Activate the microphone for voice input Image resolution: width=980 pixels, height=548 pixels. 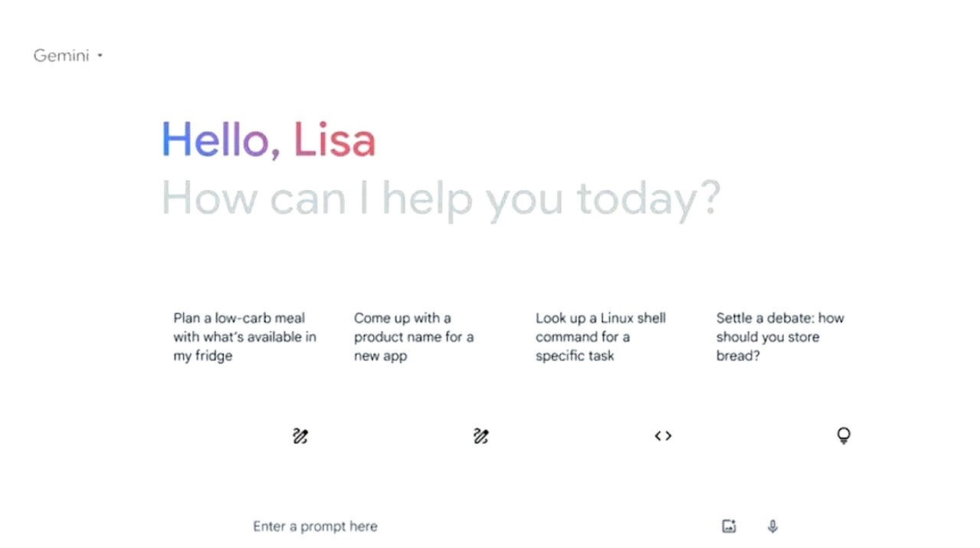pos(772,527)
